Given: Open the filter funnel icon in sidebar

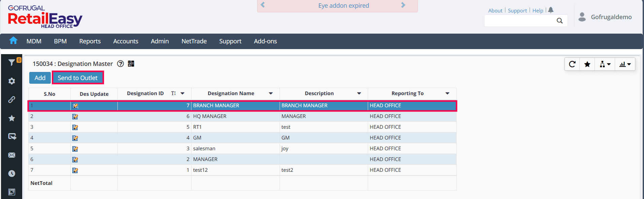Looking at the screenshot, I should [x=11, y=63].
